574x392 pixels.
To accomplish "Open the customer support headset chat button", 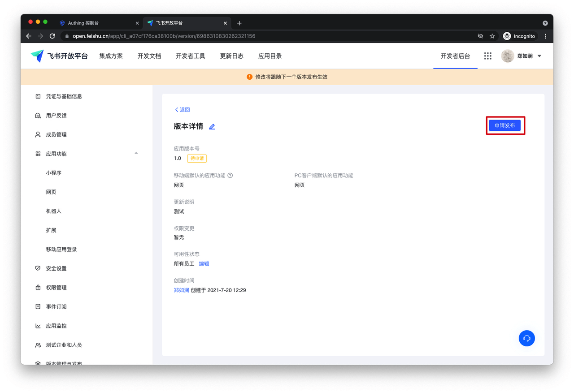I will pos(526,338).
